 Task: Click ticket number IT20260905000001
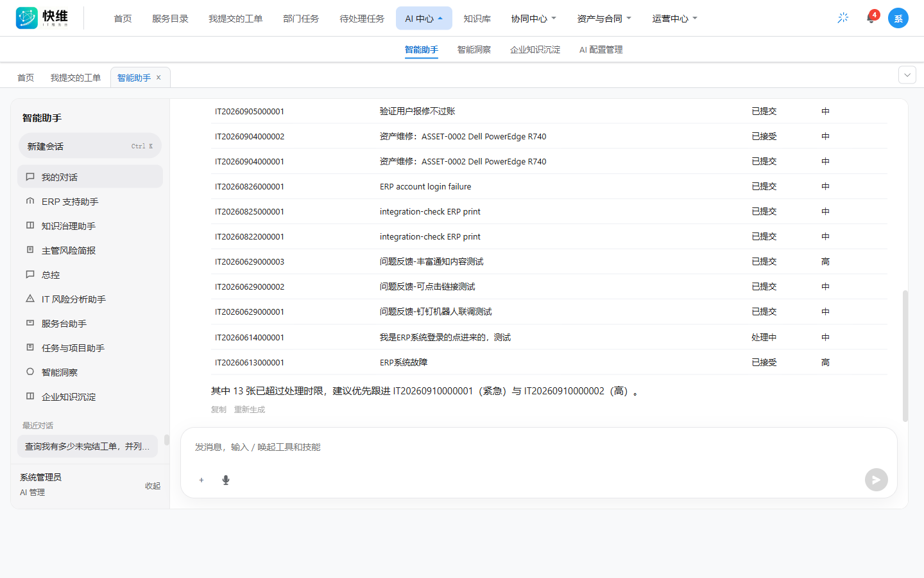pyautogui.click(x=250, y=112)
